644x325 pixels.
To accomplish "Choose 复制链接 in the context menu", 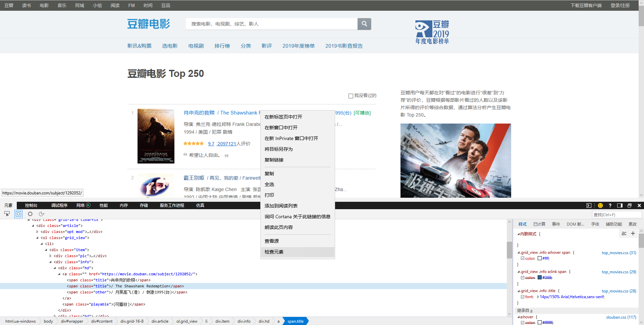I will tap(298, 160).
